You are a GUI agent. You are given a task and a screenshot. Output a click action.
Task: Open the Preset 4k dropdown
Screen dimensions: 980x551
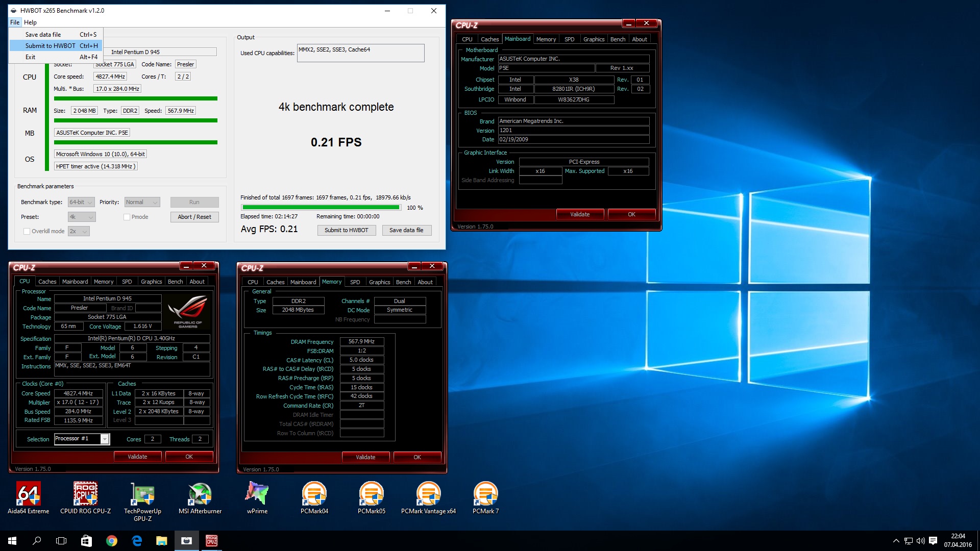82,217
